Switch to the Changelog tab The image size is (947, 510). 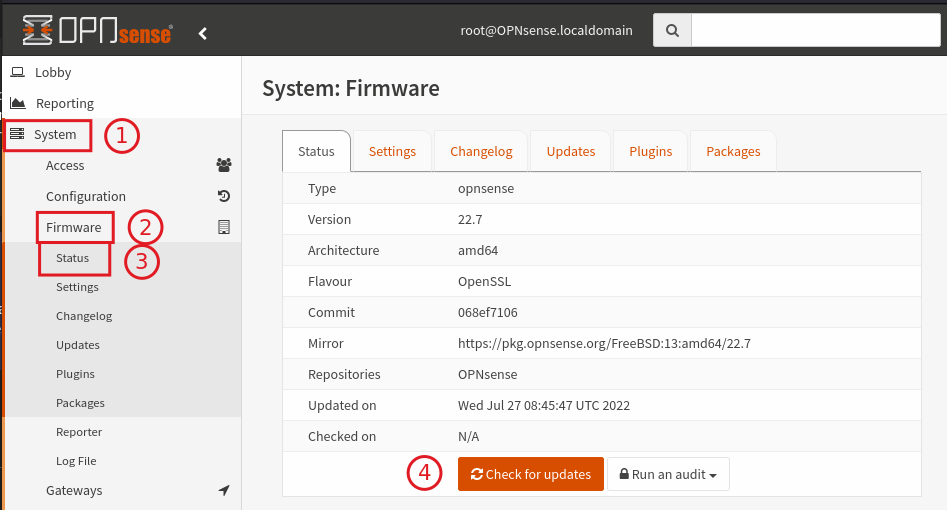[481, 151]
